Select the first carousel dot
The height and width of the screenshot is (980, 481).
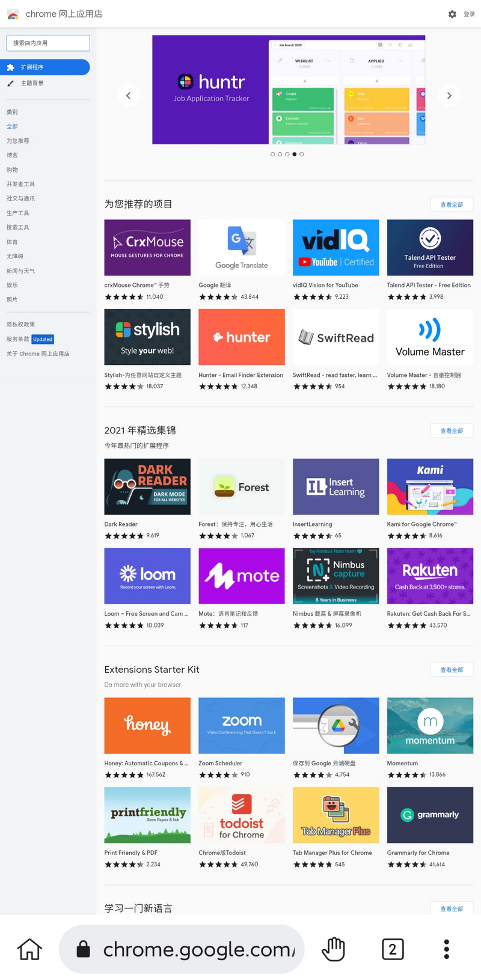(x=273, y=155)
